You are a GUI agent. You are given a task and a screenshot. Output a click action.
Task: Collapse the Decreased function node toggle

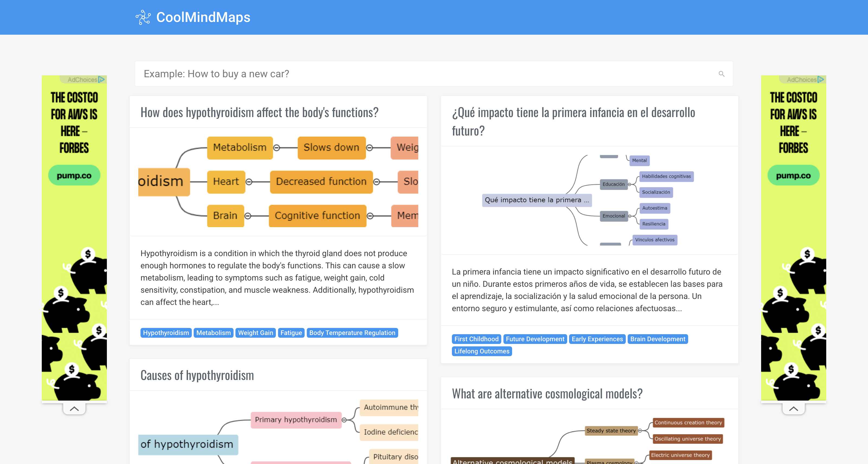377,182
